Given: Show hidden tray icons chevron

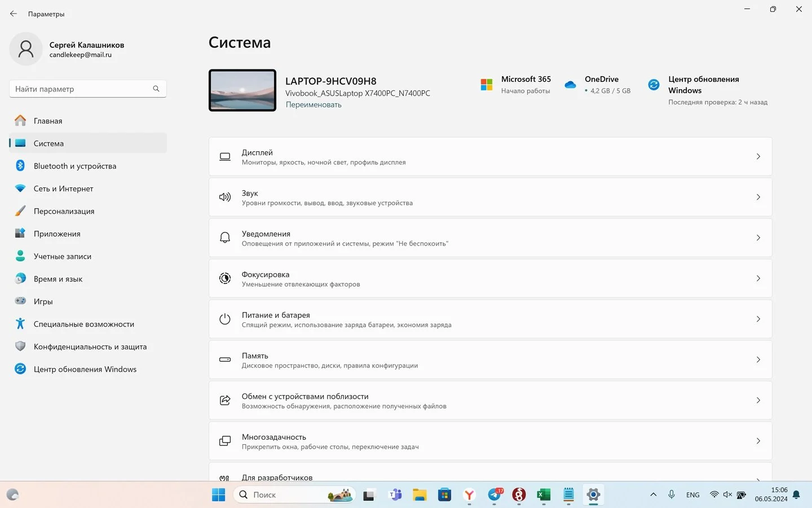Looking at the screenshot, I should pyautogui.click(x=653, y=495).
